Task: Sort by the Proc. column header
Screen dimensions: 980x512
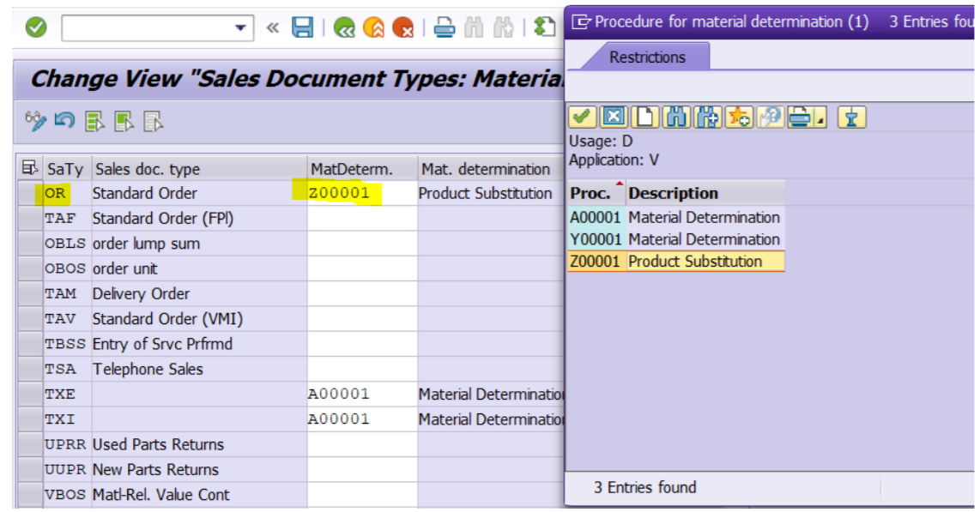Action: pyautogui.click(x=590, y=193)
